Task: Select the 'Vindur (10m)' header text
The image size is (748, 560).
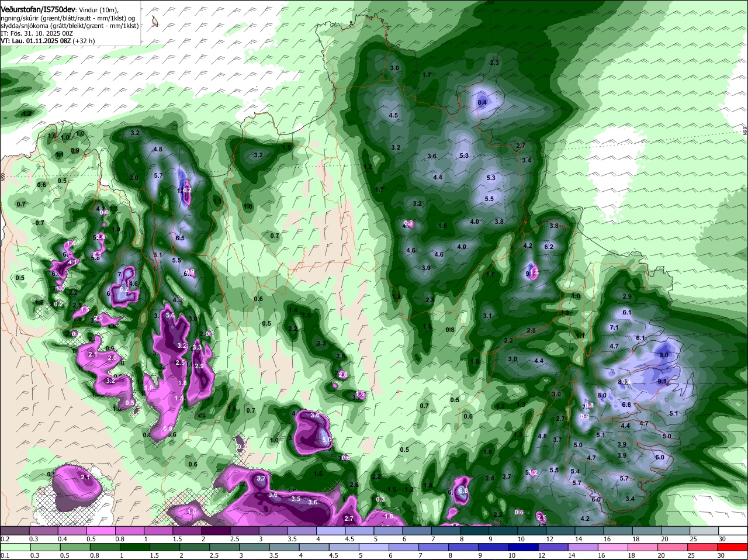Action: click(98, 11)
